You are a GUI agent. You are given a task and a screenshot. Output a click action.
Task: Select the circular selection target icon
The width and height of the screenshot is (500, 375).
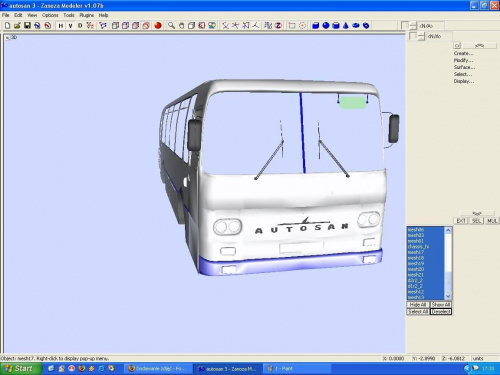click(x=302, y=25)
